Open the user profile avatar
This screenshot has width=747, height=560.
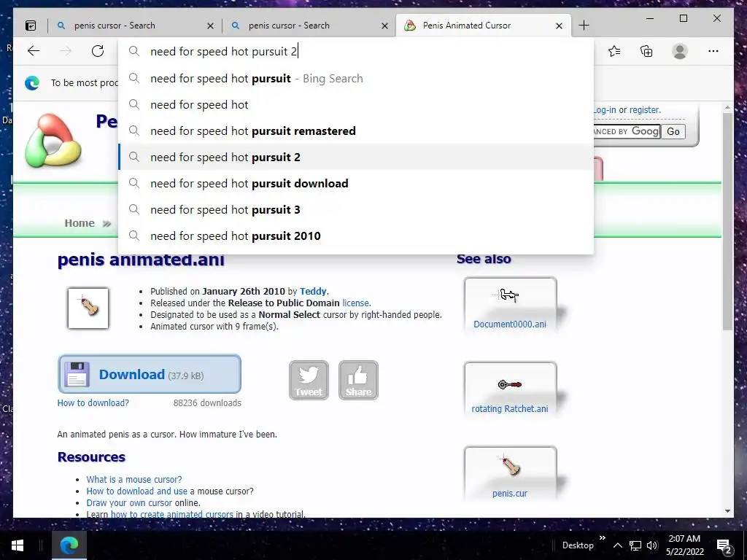680,51
